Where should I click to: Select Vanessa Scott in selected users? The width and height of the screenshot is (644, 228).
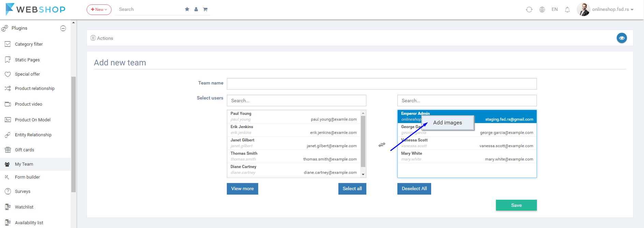[467, 143]
